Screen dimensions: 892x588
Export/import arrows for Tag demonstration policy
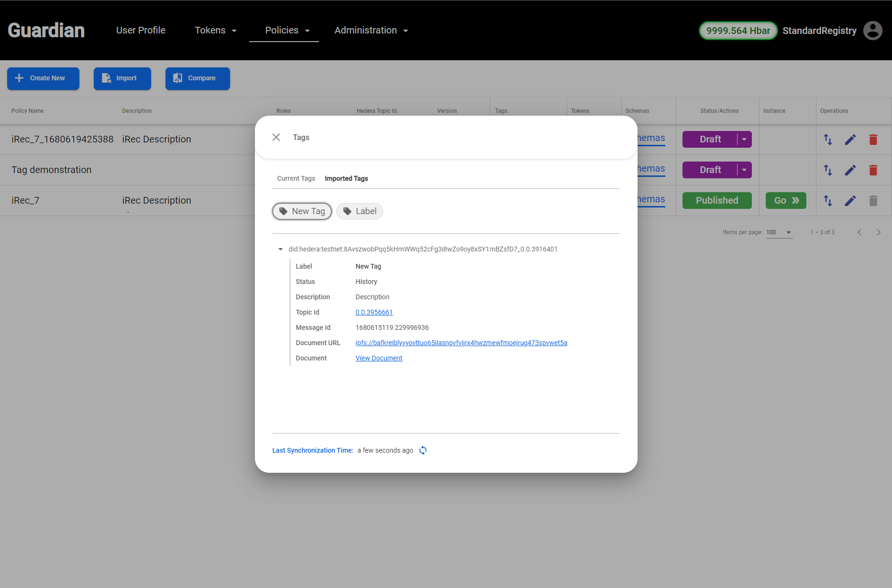pyautogui.click(x=828, y=170)
